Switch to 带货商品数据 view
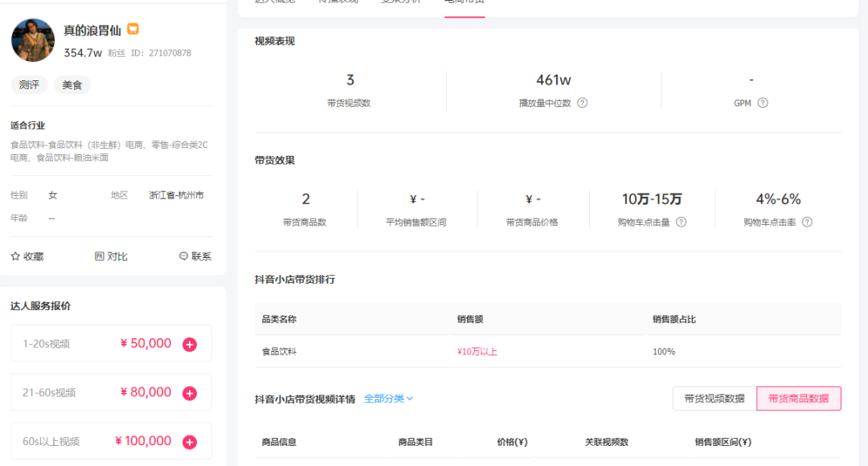 (799, 399)
